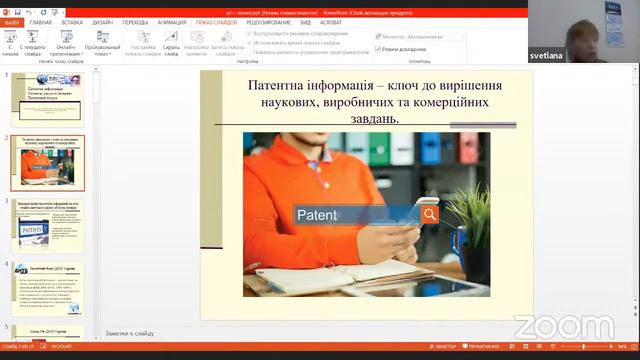Click the zoom percentage value in status bar
Screen dimensions: 640x360
[622, 347]
